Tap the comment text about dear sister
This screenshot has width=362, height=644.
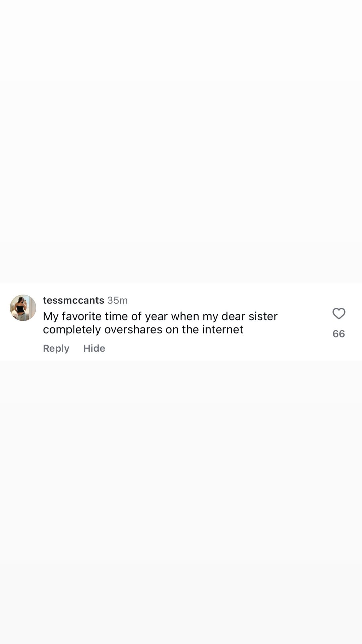[x=160, y=323]
